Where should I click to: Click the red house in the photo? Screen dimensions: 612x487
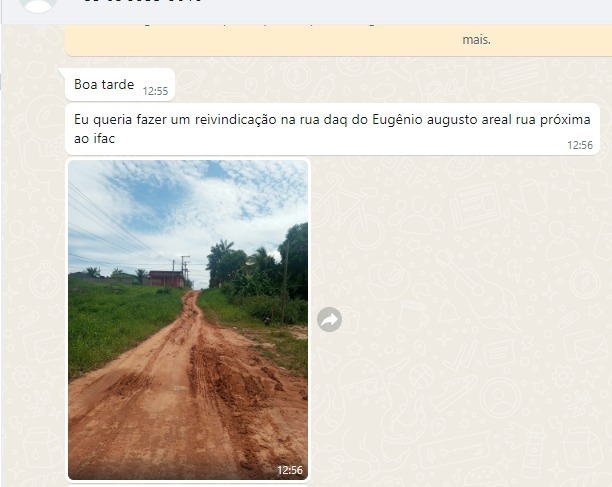click(x=167, y=279)
